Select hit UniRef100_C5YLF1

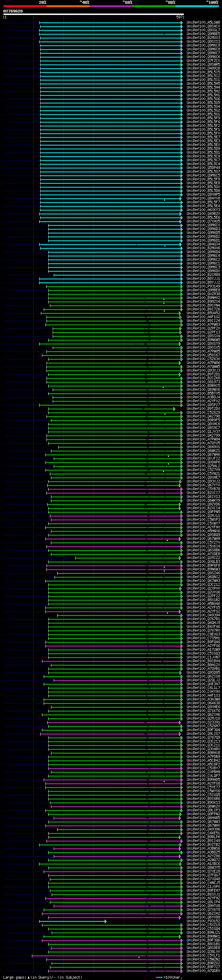203,955
